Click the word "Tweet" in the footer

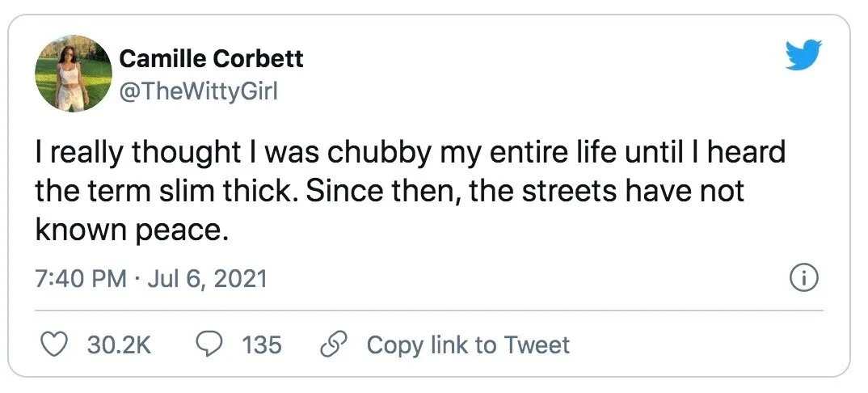(537, 345)
